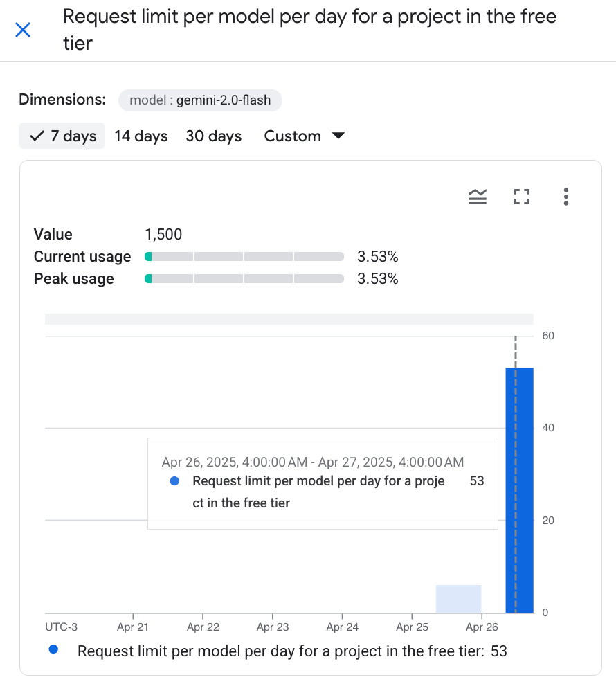
Task: Toggle the chart legend icon
Action: pyautogui.click(x=478, y=197)
